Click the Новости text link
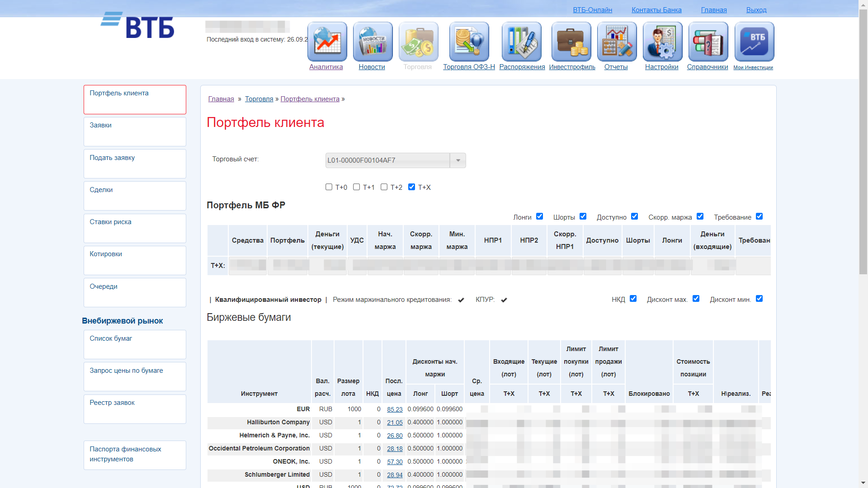The height and width of the screenshot is (488, 868). [372, 67]
